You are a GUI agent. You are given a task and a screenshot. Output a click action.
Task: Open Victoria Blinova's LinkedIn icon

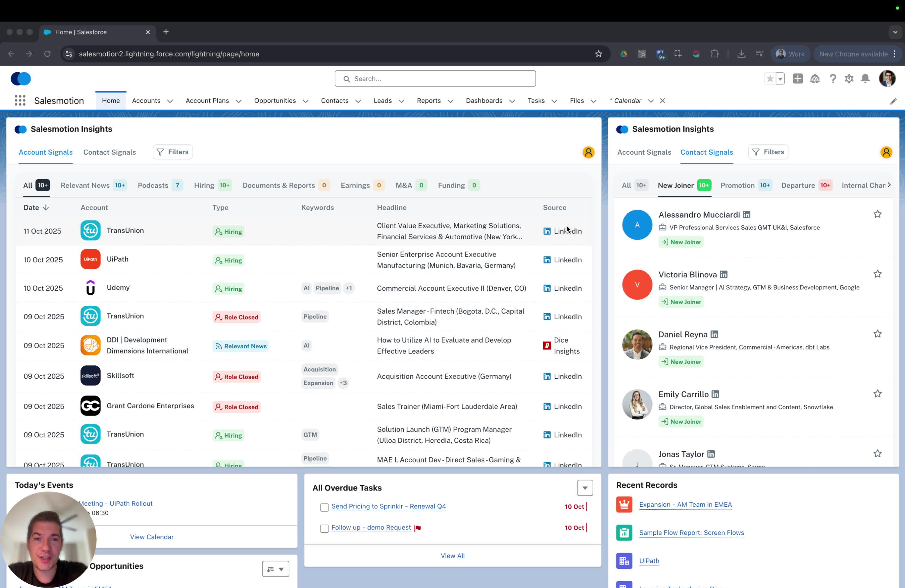tap(723, 274)
